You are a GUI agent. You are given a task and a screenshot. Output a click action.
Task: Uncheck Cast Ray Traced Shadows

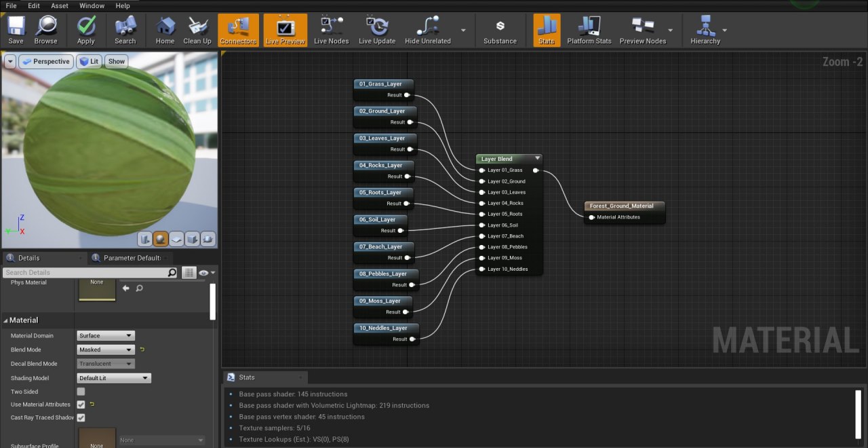pyautogui.click(x=81, y=417)
